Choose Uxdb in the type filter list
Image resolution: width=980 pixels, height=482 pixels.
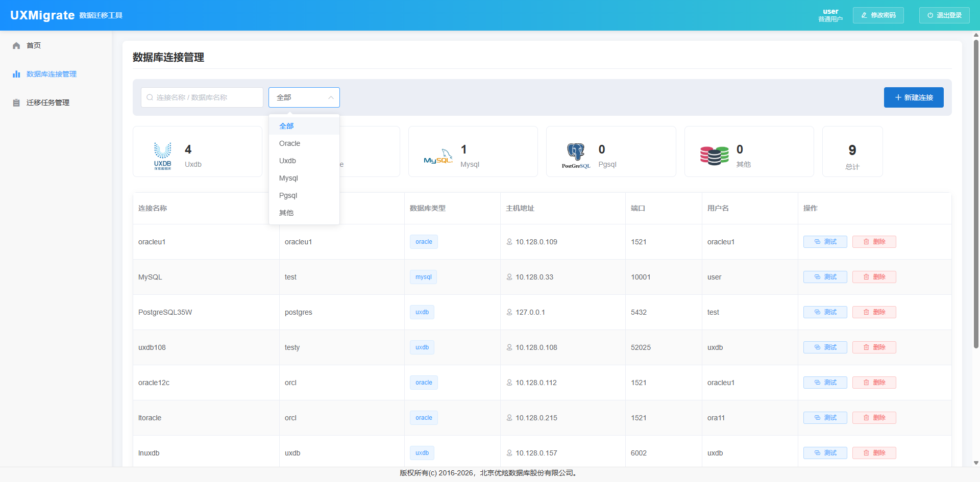coord(288,161)
